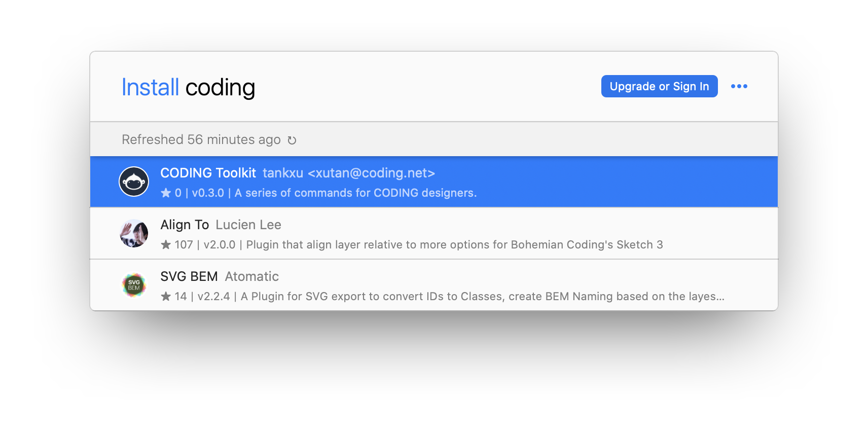Click the star rating icon for CODING Toolkit
This screenshot has height=431, width=868.
(166, 193)
